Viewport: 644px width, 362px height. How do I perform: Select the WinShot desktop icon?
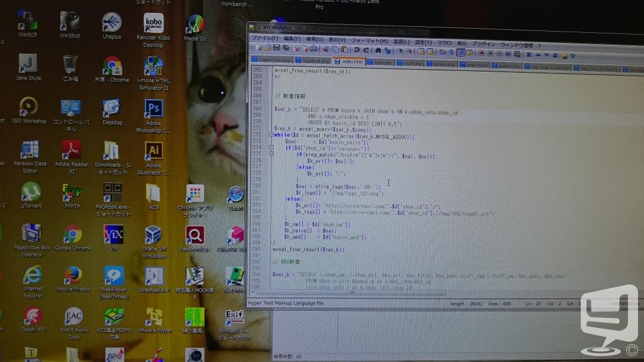point(69,25)
